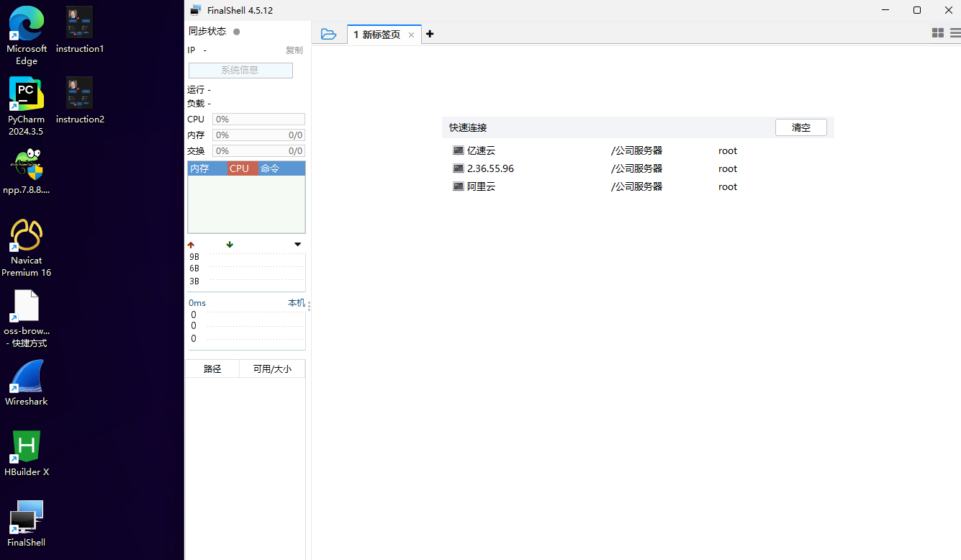Image resolution: width=961 pixels, height=560 pixels.
Task: Open PyCharm 2024.3.5 desktop shortcut
Action: point(27,106)
